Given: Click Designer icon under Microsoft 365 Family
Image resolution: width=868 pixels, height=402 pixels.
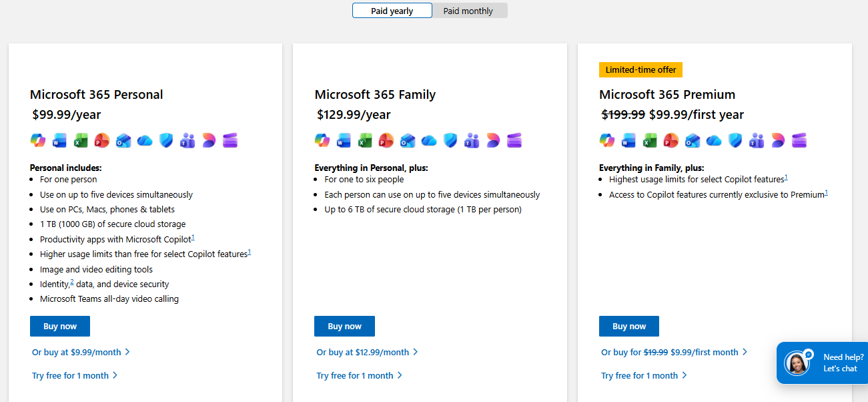Looking at the screenshot, I should coord(493,140).
